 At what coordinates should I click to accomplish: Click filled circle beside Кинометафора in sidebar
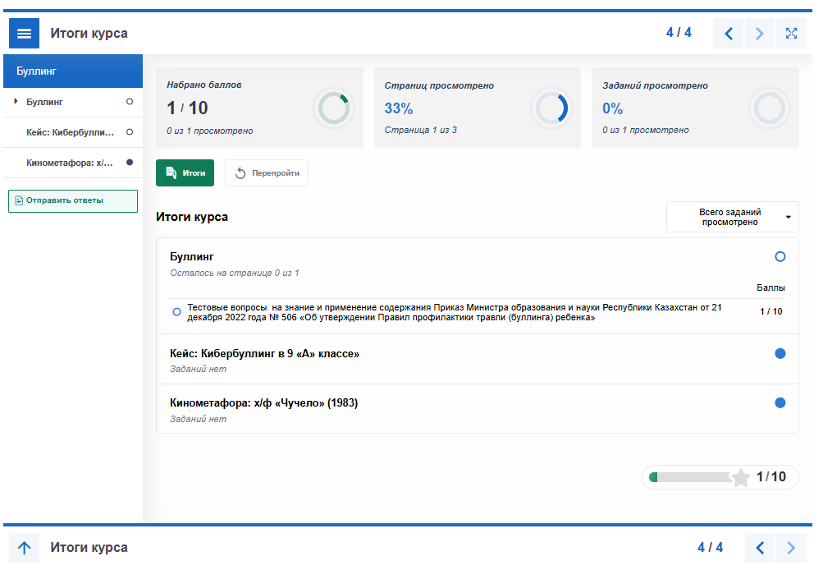(x=129, y=162)
